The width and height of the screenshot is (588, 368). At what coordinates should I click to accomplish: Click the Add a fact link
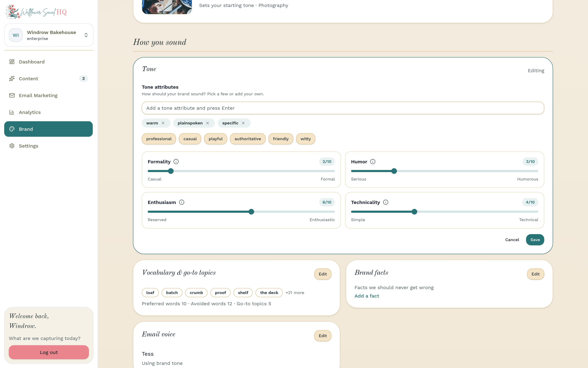coord(367,296)
